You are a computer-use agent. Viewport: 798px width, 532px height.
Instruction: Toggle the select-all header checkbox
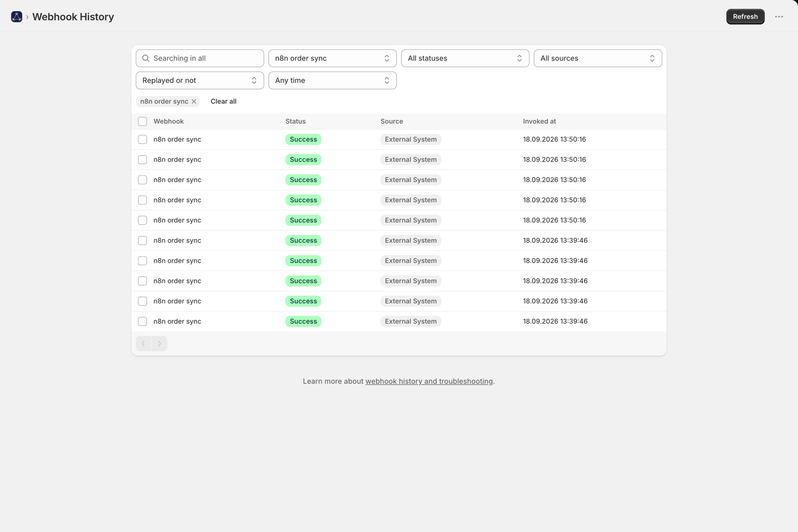(x=143, y=121)
